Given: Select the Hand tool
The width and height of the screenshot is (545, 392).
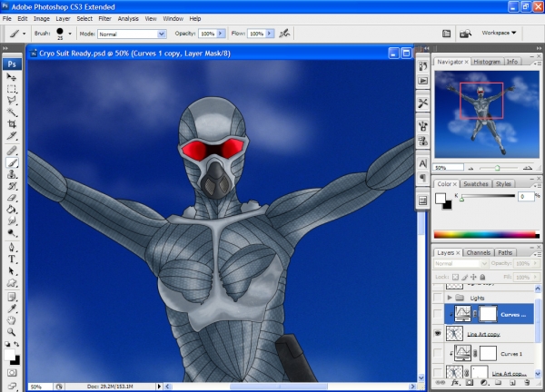Looking at the screenshot, I should coord(12,320).
